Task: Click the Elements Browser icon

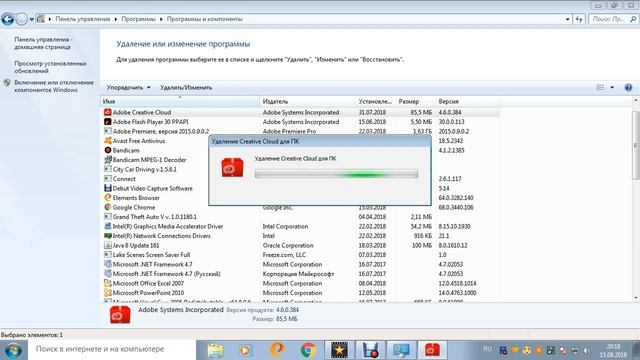Action: (107, 198)
